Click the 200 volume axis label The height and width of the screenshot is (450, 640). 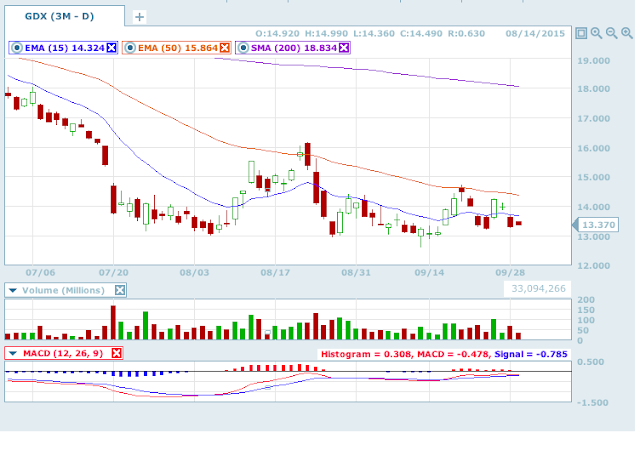(x=586, y=300)
